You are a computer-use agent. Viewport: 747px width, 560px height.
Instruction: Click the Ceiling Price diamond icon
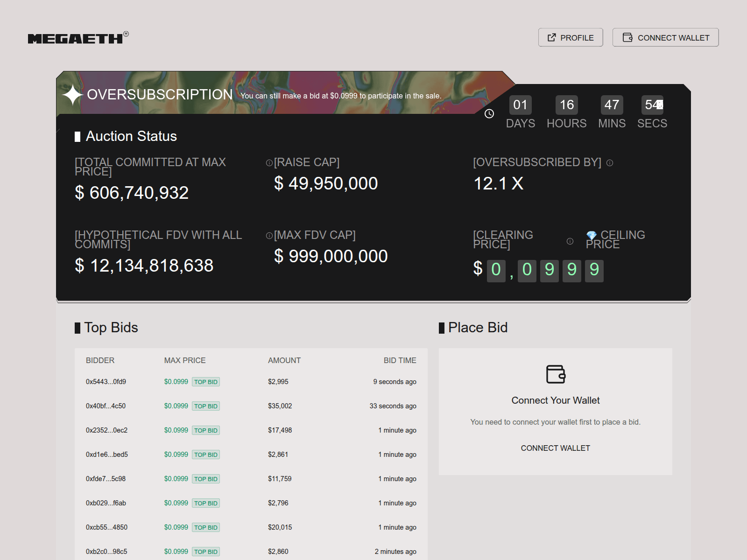tap(592, 235)
